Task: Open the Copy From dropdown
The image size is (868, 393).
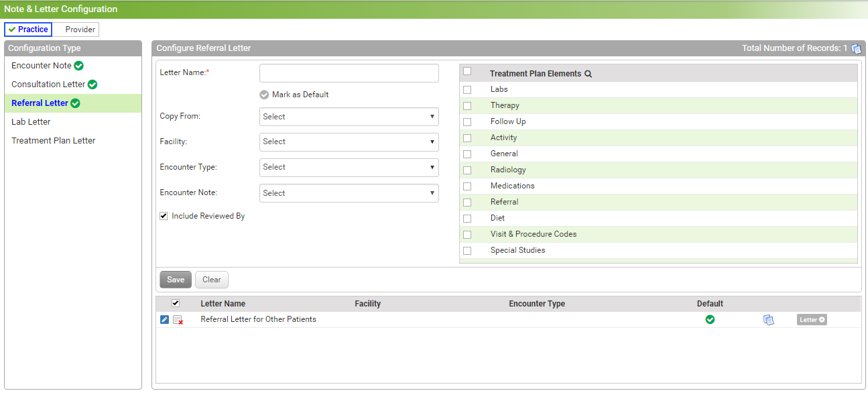Action: tap(349, 117)
